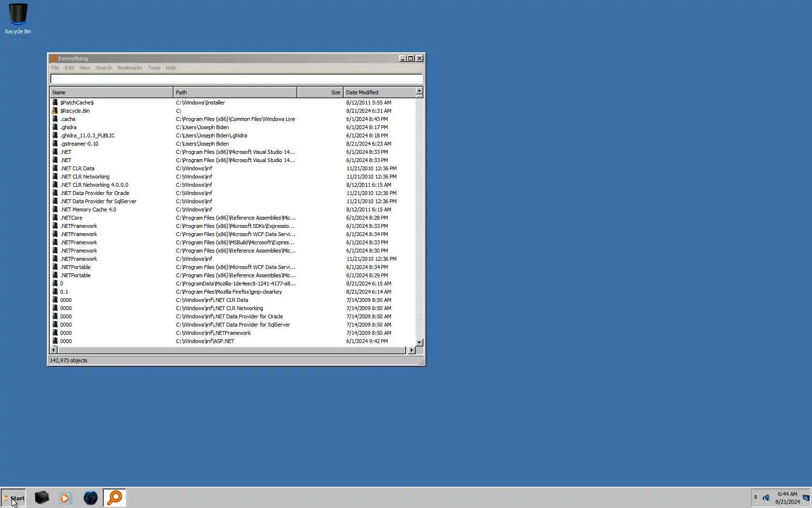812x508 pixels.
Task: Click the 142,973 objects status text
Action: (69, 360)
